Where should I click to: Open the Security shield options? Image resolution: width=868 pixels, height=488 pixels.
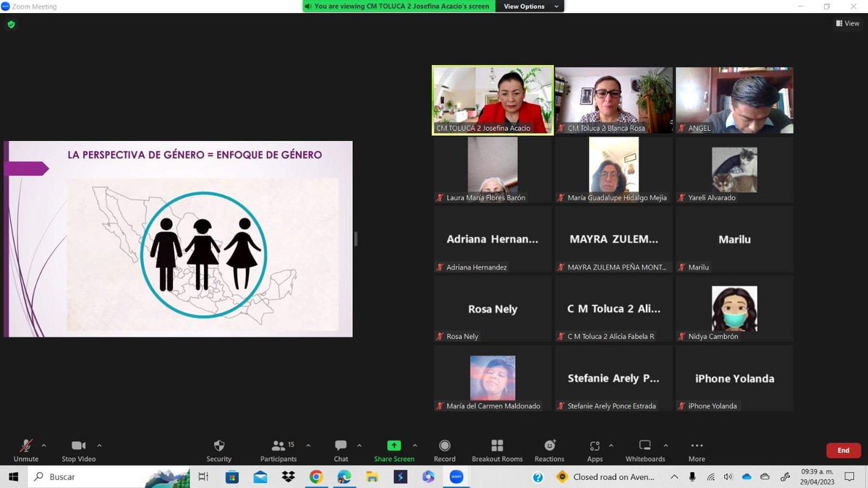tap(219, 450)
